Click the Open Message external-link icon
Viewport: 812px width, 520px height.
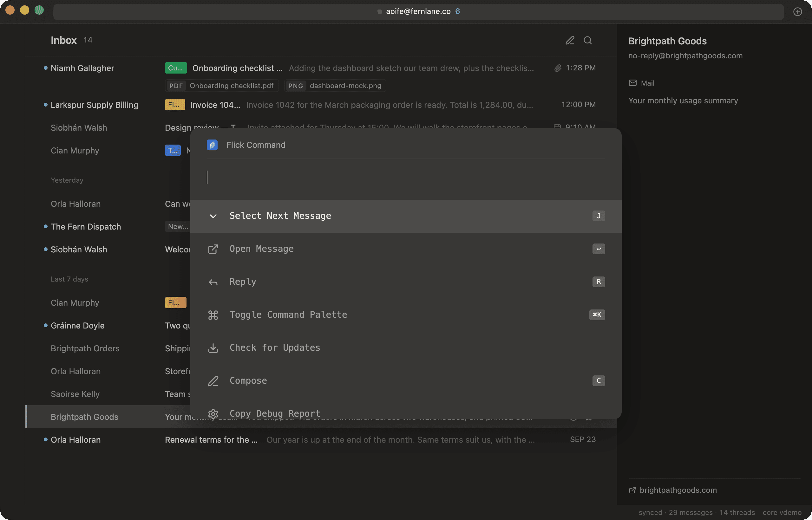(x=213, y=249)
